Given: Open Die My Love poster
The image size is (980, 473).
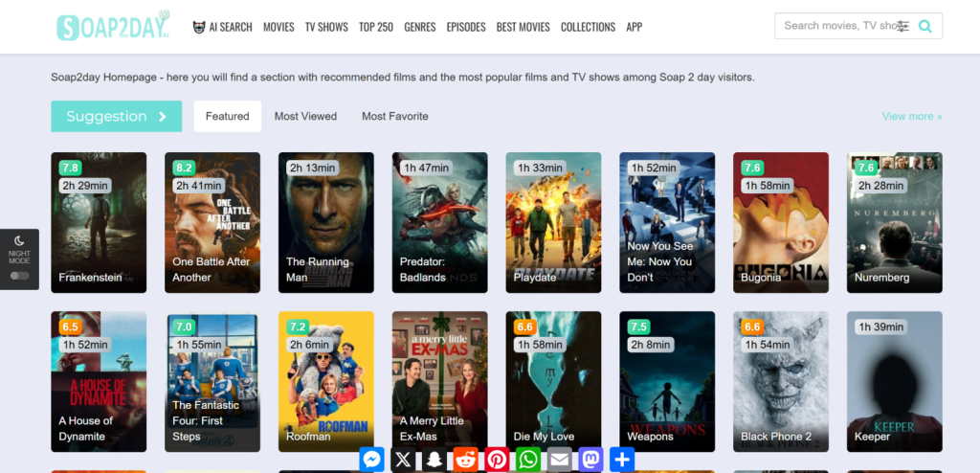Looking at the screenshot, I should coord(554,382).
